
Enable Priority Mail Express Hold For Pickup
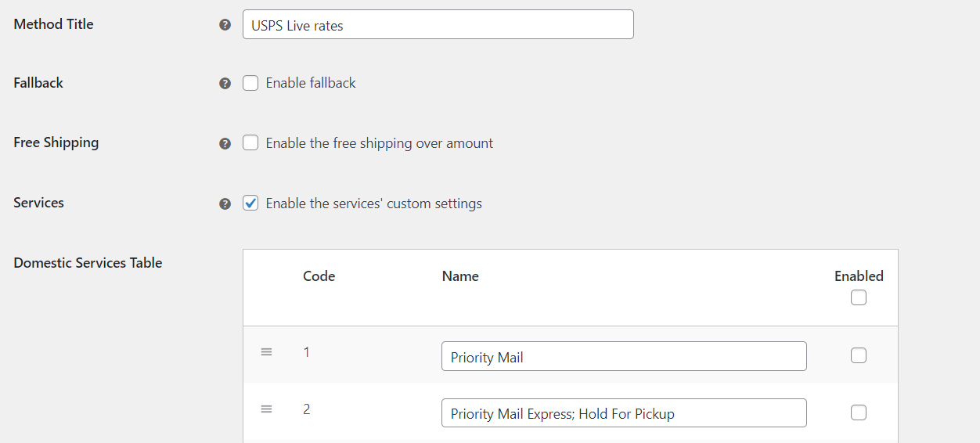tap(859, 412)
